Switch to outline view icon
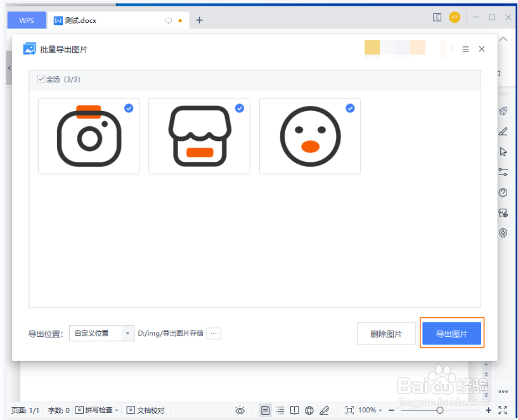Viewport: 518px width, 420px height. pos(280,410)
